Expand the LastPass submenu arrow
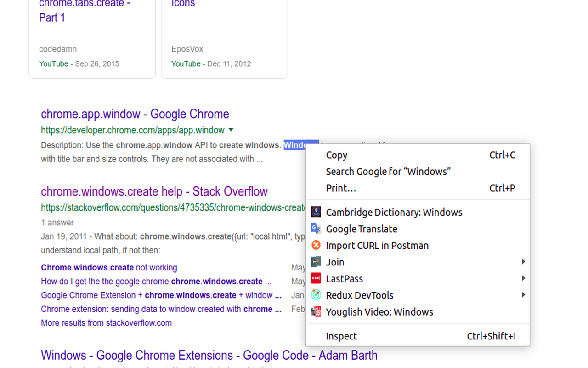This screenshot has width=588, height=368. [523, 278]
